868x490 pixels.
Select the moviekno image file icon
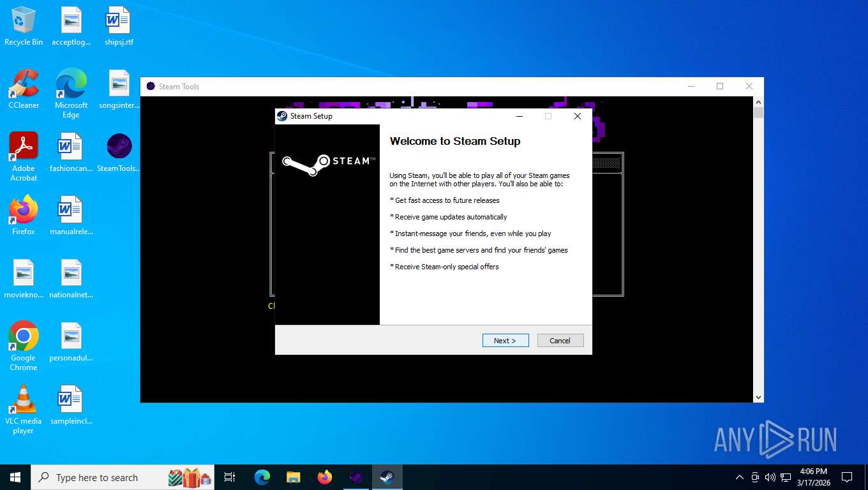click(24, 279)
